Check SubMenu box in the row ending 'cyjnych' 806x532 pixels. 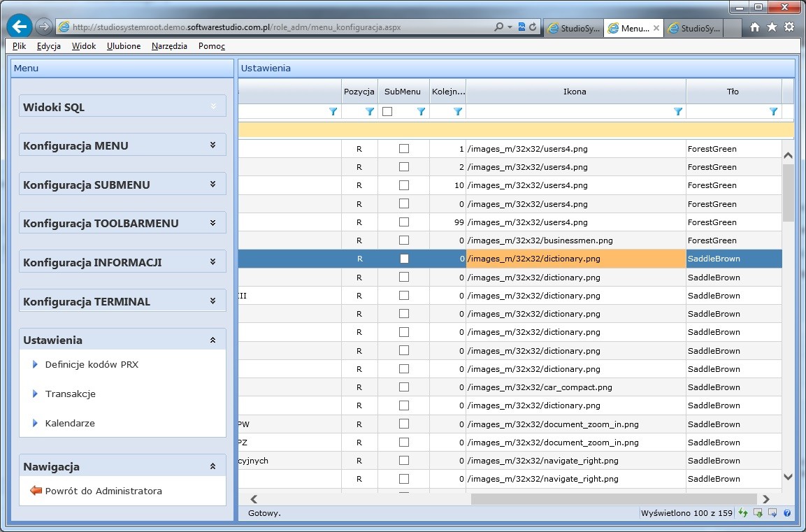(404, 461)
